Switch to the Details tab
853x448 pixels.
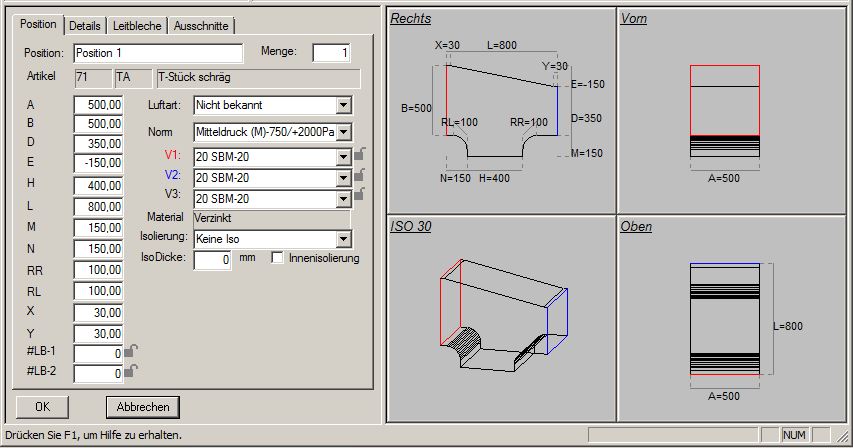pyautogui.click(x=85, y=26)
